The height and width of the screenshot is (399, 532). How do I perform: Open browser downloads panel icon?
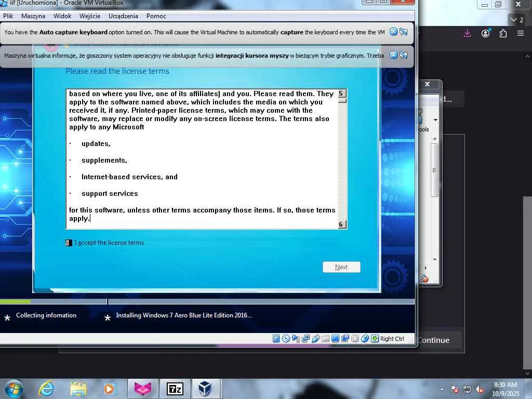point(467,33)
